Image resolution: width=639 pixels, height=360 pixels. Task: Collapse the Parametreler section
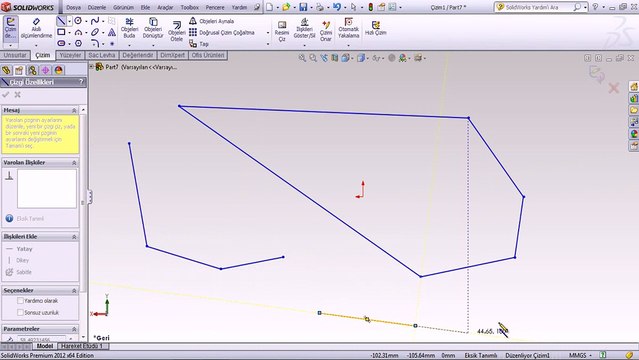74,329
